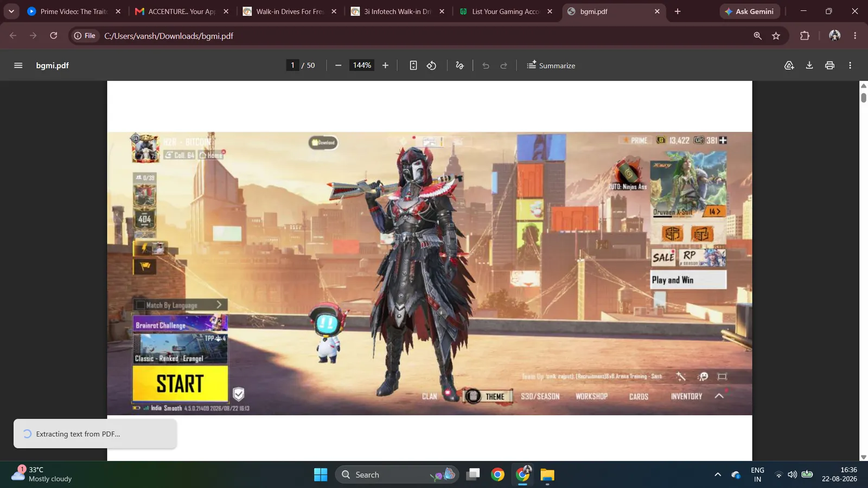Image resolution: width=868 pixels, height=488 pixels.
Task: Open the Windows Start menu
Action: (321, 475)
